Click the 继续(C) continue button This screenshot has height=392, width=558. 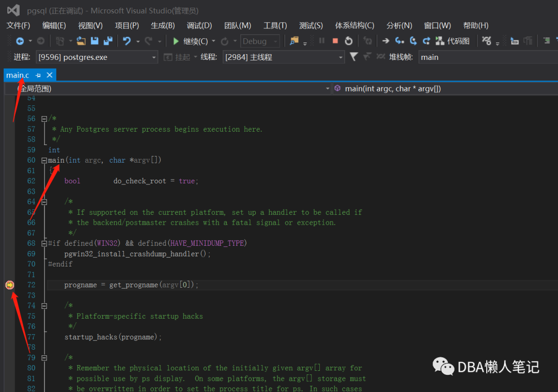pos(190,41)
